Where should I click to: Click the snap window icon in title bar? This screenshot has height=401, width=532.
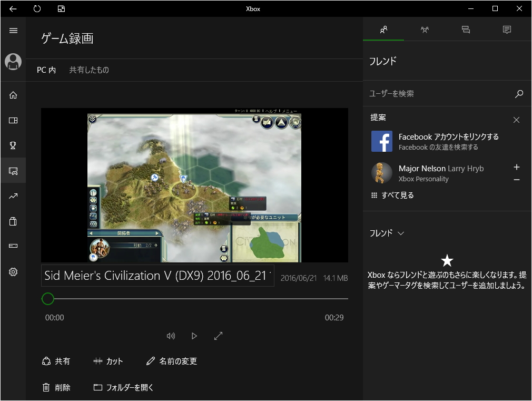pos(61,9)
